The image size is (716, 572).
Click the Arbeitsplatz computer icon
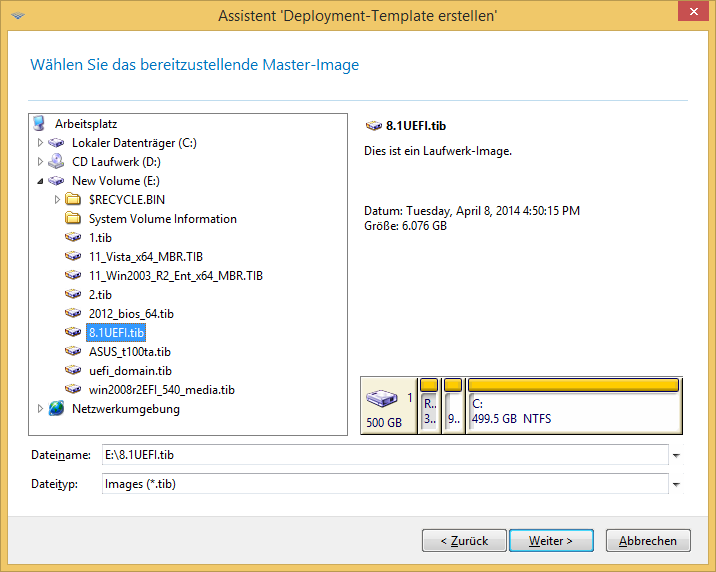tap(39, 124)
